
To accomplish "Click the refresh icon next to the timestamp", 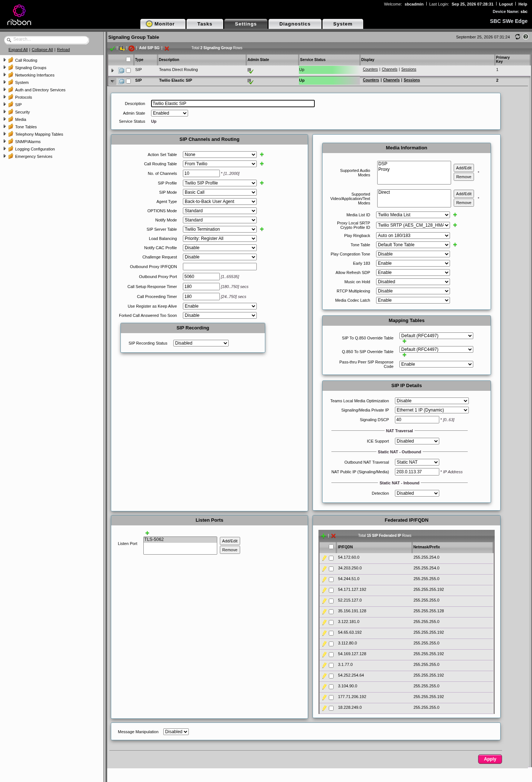I will (x=518, y=37).
